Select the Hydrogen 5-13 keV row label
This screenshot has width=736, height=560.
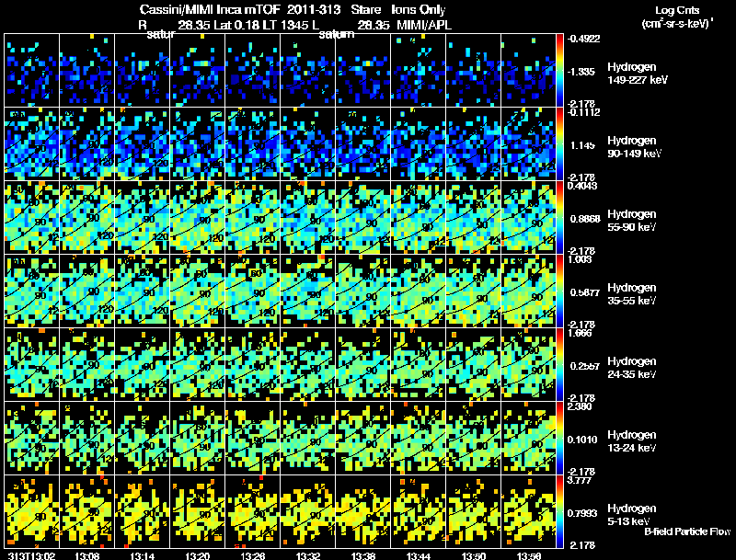point(632,515)
